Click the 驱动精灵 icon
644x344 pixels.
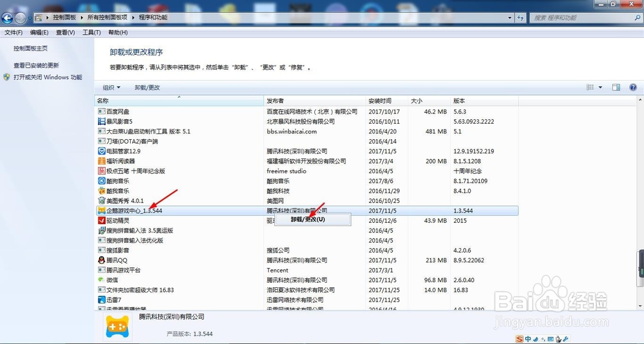coord(102,221)
